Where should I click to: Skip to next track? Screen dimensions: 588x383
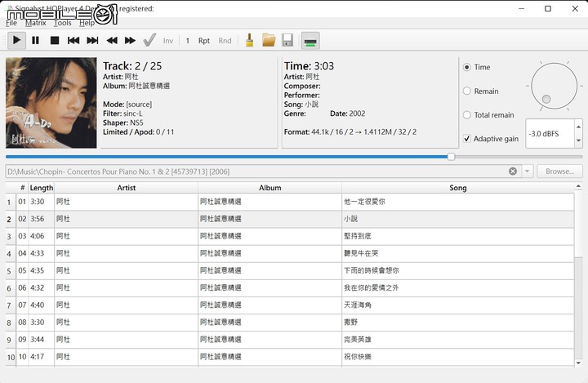click(92, 41)
